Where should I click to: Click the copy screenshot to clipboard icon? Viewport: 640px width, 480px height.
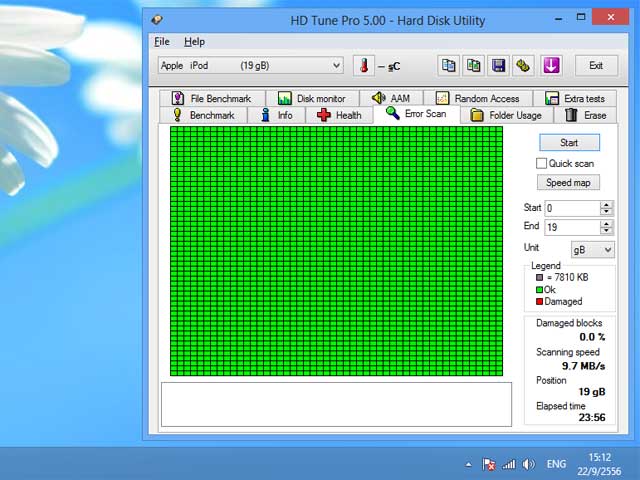point(474,66)
